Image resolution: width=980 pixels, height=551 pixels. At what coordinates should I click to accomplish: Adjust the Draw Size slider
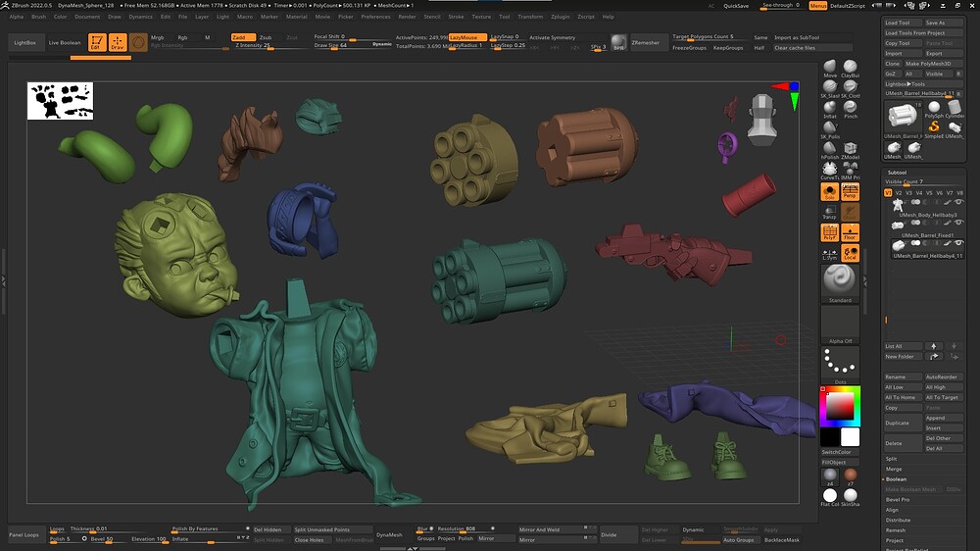click(x=352, y=46)
